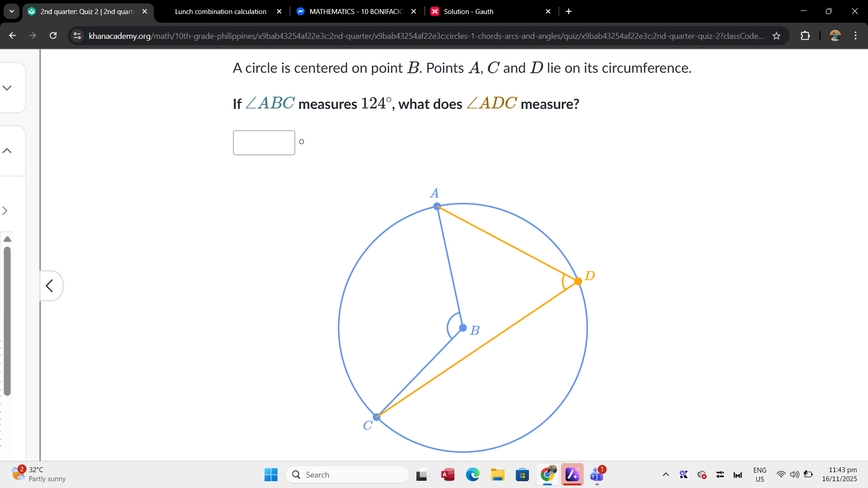
Task: Expand the top question card via down chevron
Action: click(7, 88)
